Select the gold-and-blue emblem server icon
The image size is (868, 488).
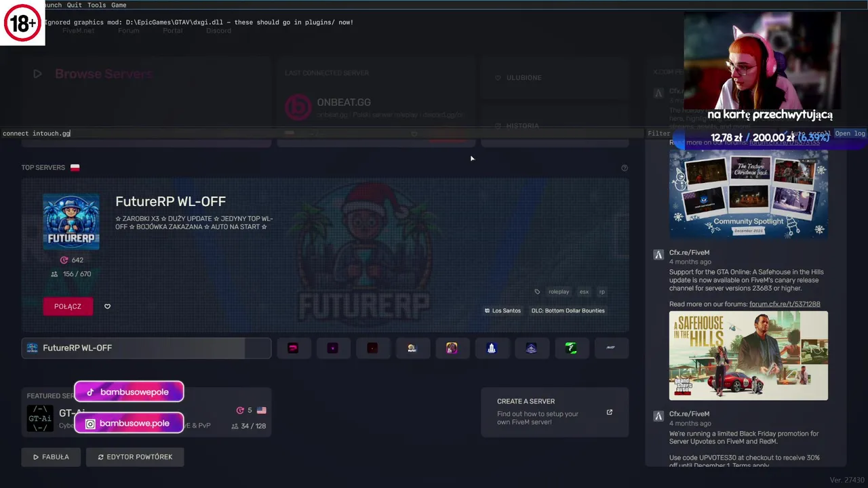click(412, 348)
